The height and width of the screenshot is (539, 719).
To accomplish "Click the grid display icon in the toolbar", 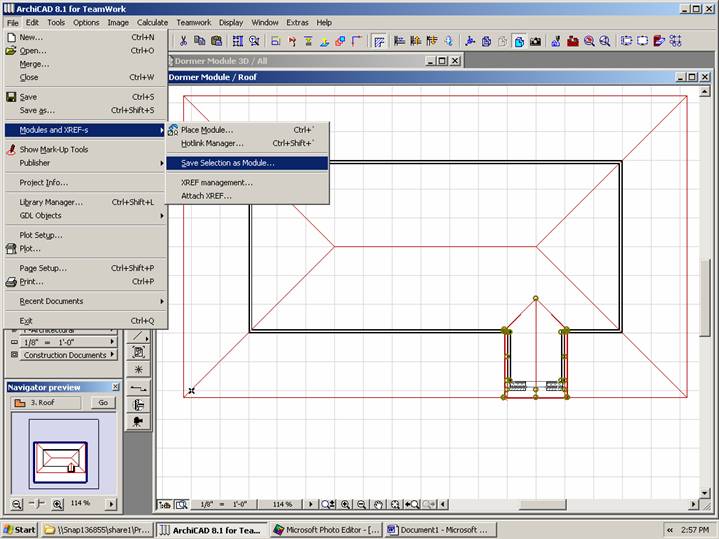I will [238, 41].
